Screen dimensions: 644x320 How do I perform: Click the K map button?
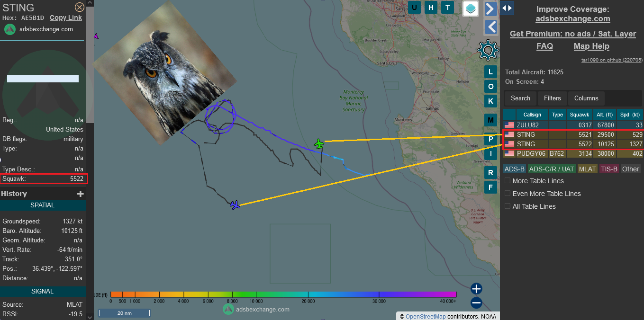pyautogui.click(x=490, y=101)
